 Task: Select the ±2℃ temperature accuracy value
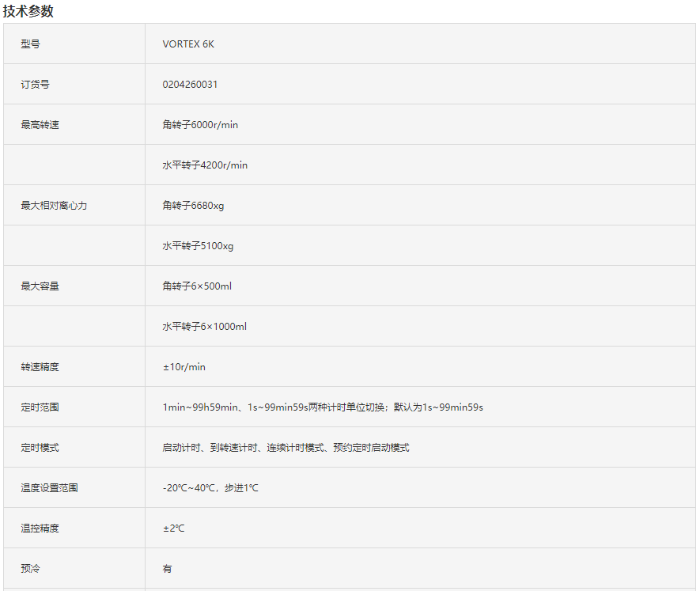coord(173,528)
